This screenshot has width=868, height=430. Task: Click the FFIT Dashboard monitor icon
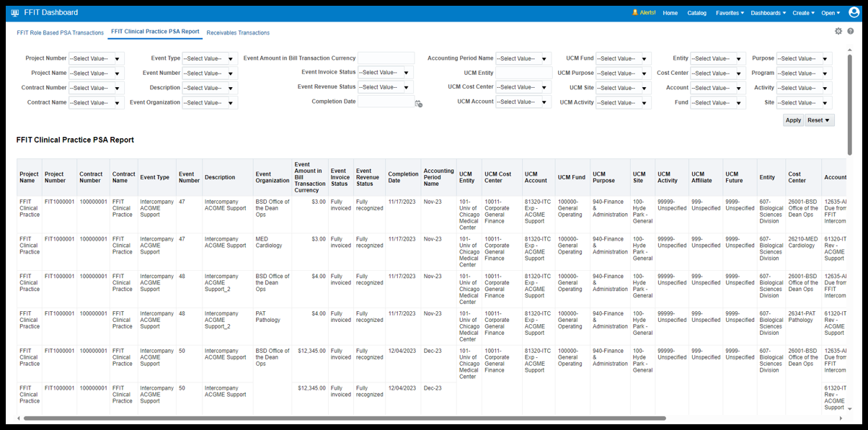[x=15, y=13]
